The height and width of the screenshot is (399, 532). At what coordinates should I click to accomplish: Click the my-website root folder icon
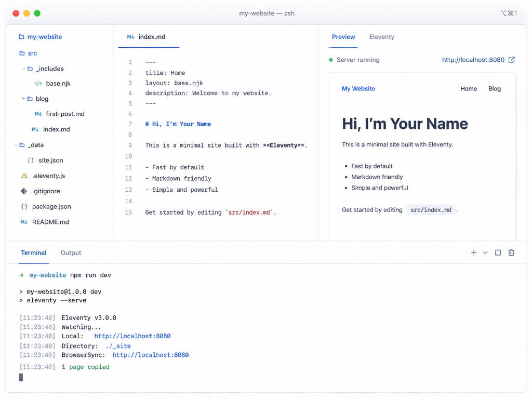point(21,37)
